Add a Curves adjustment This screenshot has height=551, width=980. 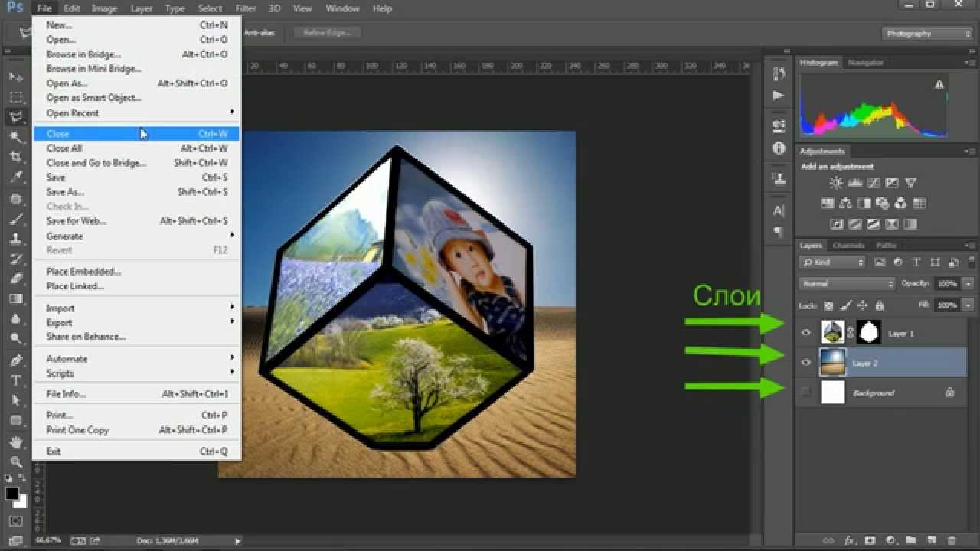tap(873, 183)
